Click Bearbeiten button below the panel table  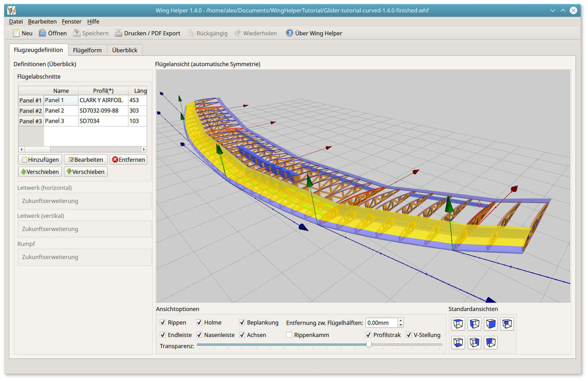click(x=86, y=160)
